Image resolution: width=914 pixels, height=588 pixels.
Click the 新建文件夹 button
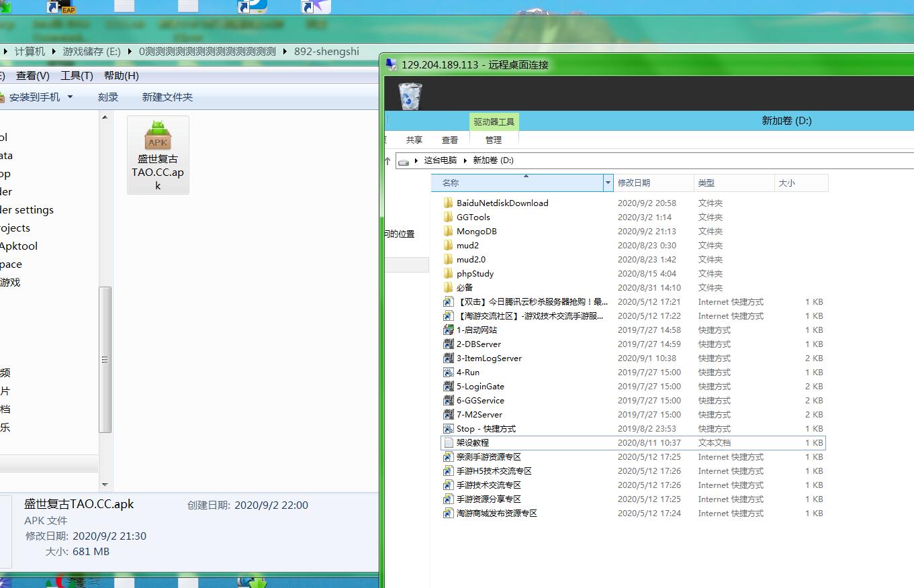167,97
